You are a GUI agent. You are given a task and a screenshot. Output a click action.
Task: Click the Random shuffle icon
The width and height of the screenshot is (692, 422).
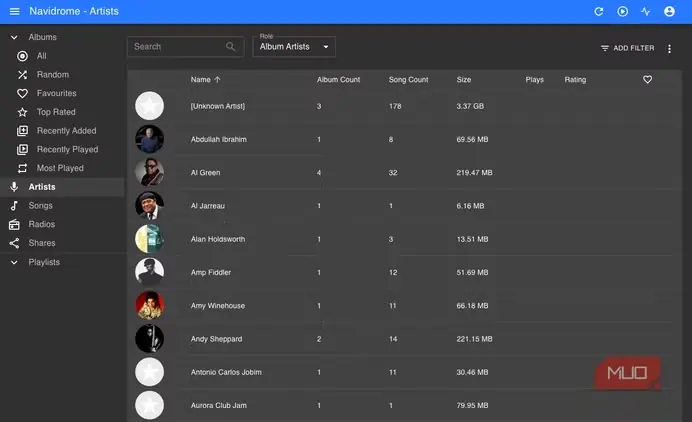[x=23, y=75]
